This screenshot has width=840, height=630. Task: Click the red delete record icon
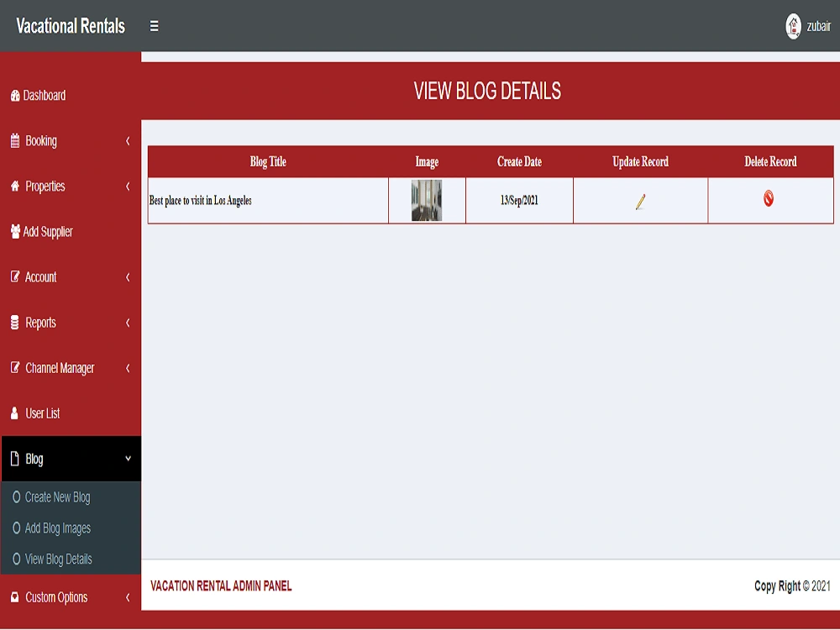pyautogui.click(x=769, y=198)
